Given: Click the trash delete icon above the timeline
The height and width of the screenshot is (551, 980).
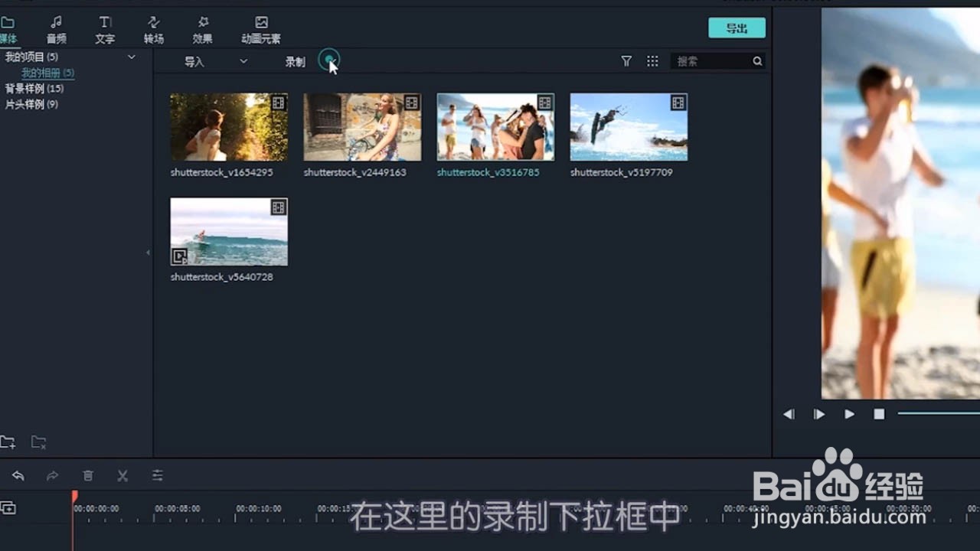Looking at the screenshot, I should point(87,475).
